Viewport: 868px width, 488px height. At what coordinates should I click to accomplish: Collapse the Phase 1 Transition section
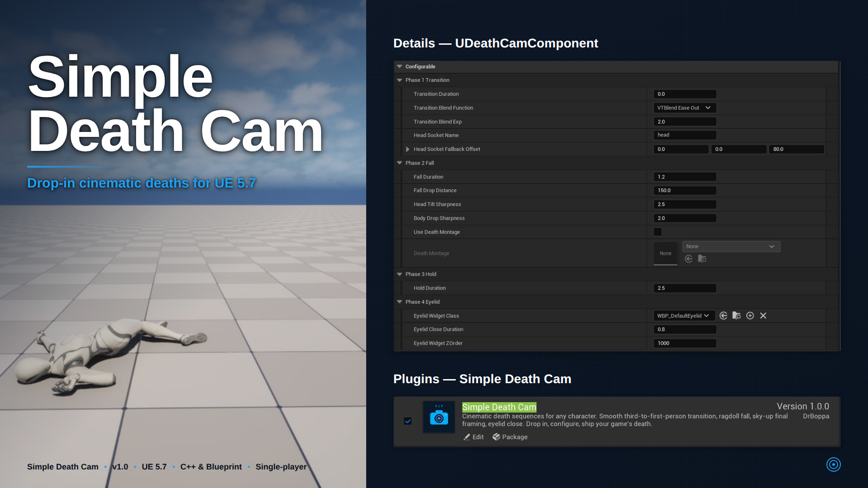click(400, 80)
